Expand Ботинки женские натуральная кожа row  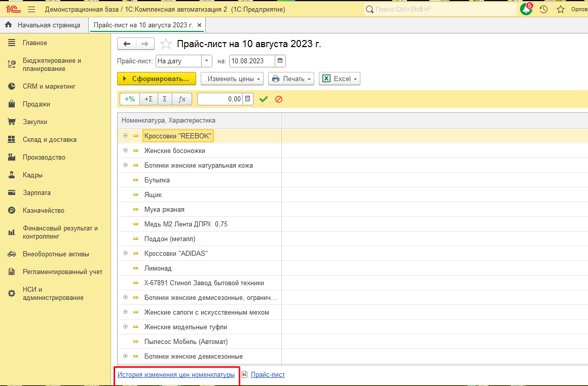(x=126, y=165)
